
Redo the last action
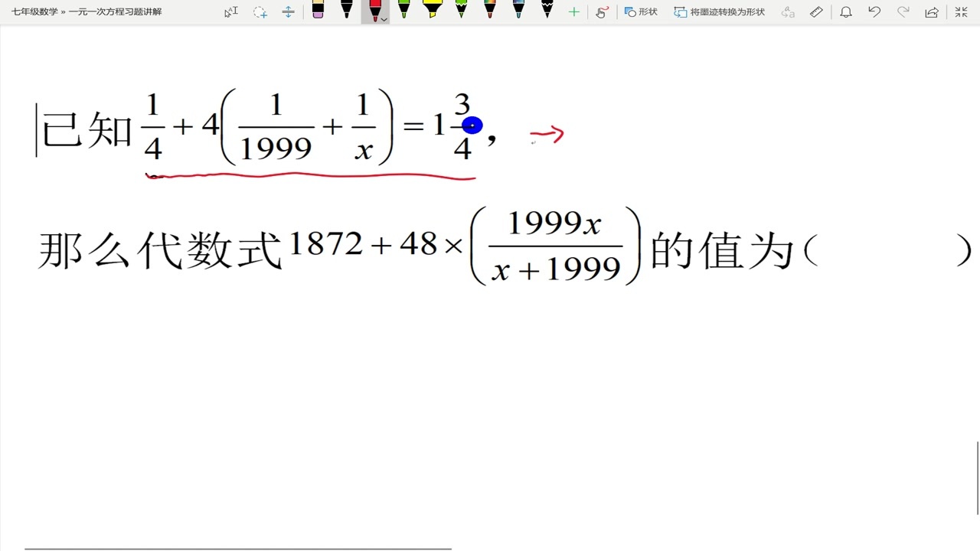903,11
